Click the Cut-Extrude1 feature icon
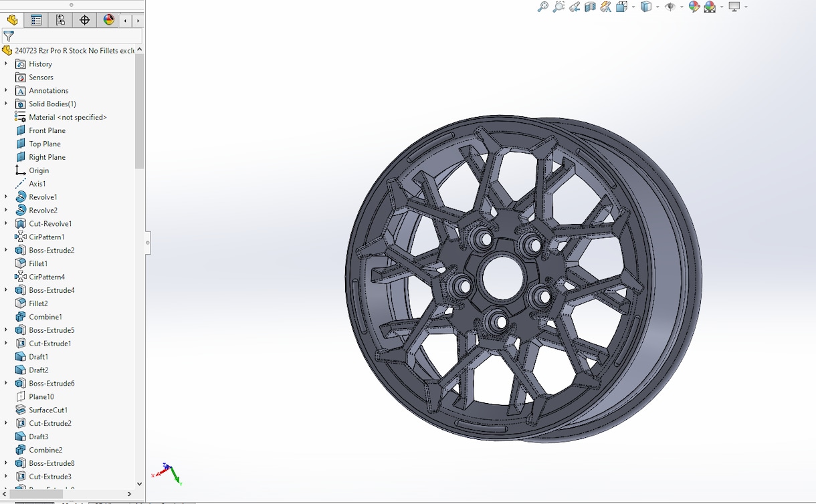The width and height of the screenshot is (816, 504). coord(21,343)
